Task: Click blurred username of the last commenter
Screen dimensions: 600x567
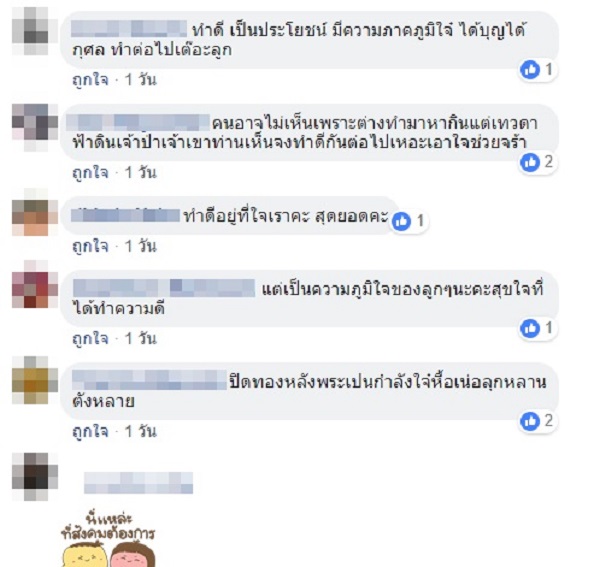Action: pyautogui.click(x=139, y=483)
